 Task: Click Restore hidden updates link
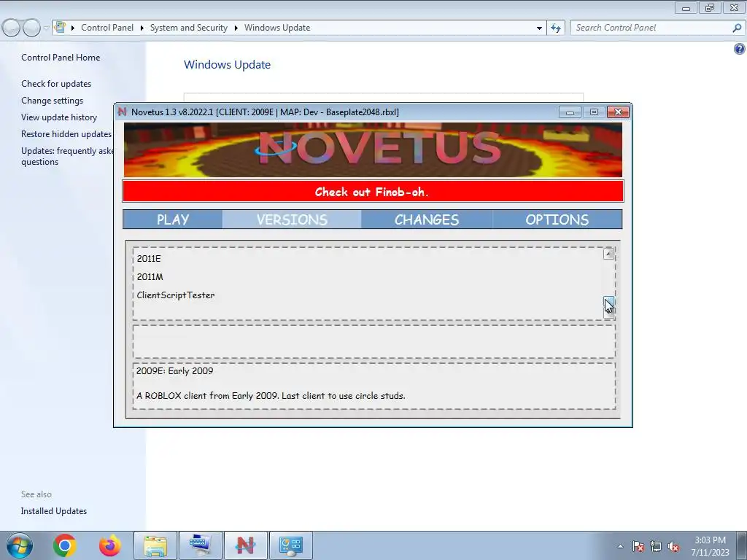click(x=66, y=134)
